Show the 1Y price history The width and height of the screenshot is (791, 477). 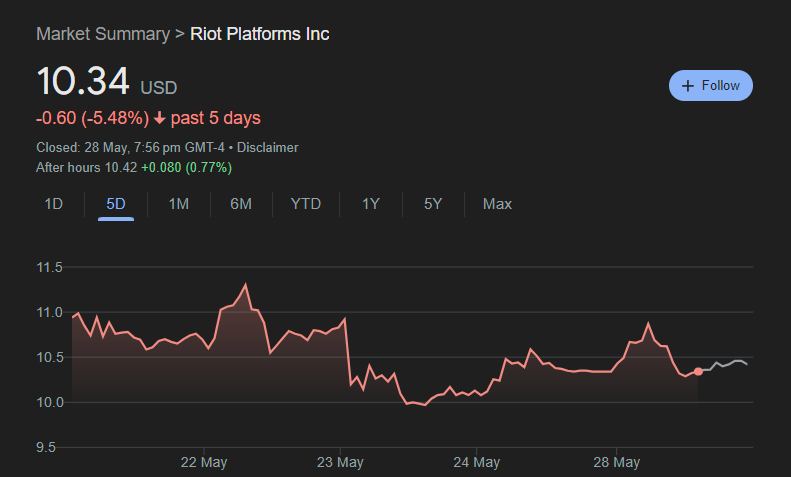[x=370, y=204]
